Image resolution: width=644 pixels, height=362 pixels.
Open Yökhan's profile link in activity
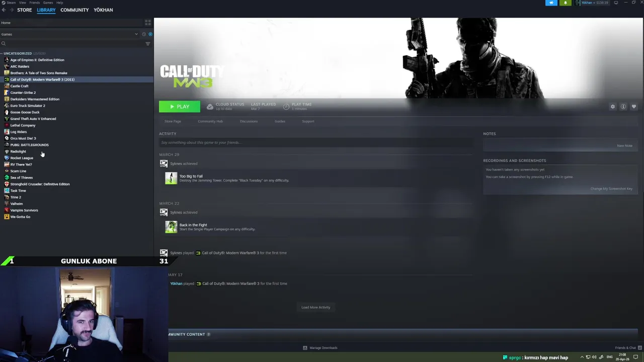tap(176, 284)
